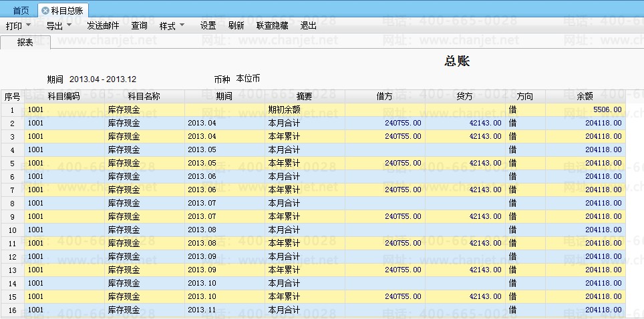Click the 查询 toolbar button

[139, 26]
